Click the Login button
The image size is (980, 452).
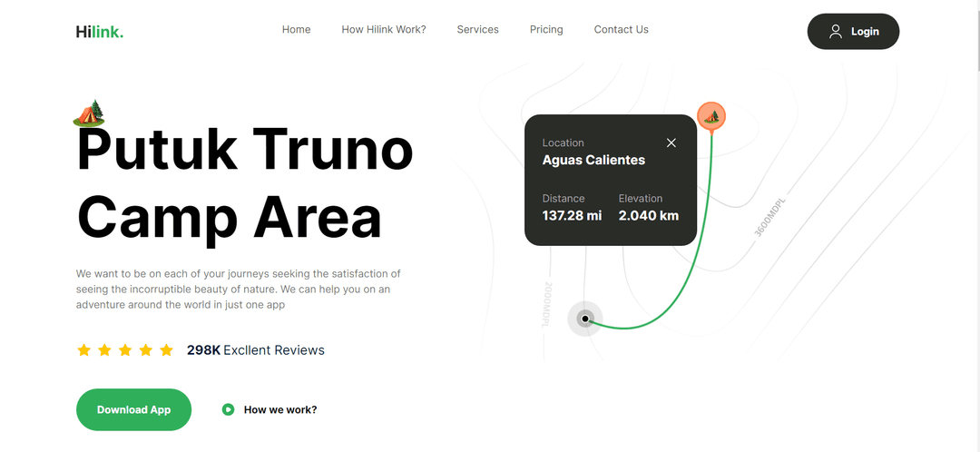click(853, 31)
